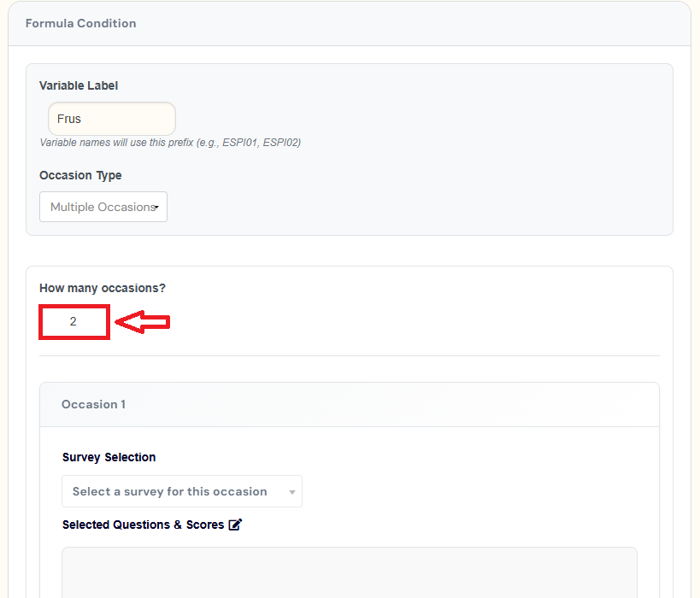This screenshot has width=700, height=598.
Task: Click the red arrow pointing to occasions field
Action: [143, 322]
